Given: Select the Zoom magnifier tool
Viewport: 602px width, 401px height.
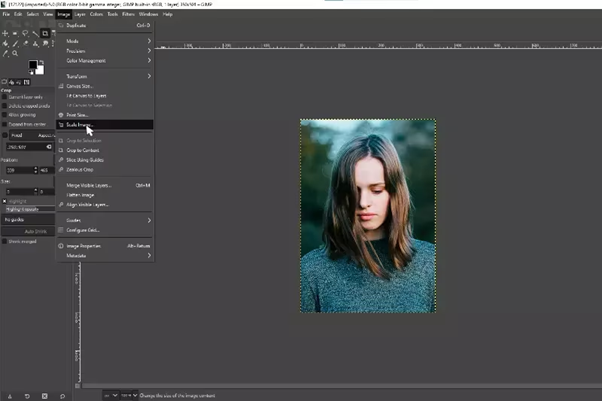Looking at the screenshot, I should click(15, 53).
